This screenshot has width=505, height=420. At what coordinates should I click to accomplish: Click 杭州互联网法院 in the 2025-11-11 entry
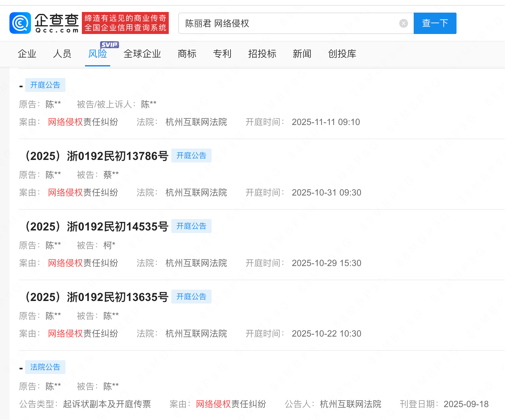pyautogui.click(x=196, y=122)
